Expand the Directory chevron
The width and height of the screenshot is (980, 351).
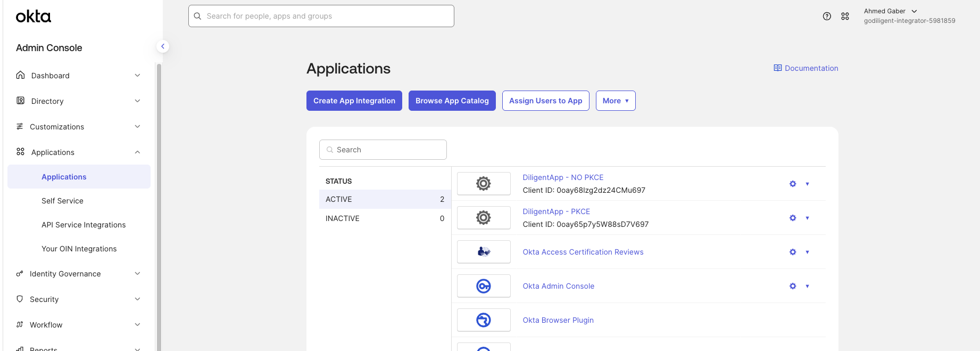click(x=137, y=101)
